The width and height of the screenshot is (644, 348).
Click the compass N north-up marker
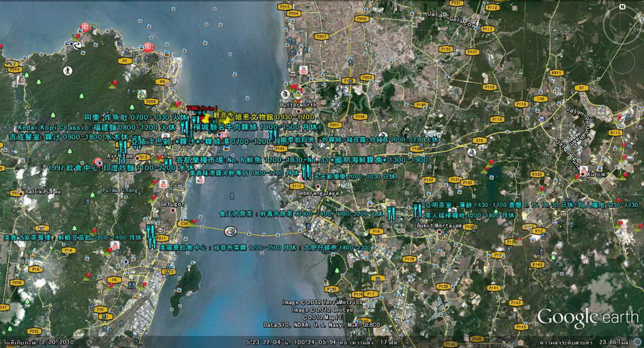pos(622,7)
